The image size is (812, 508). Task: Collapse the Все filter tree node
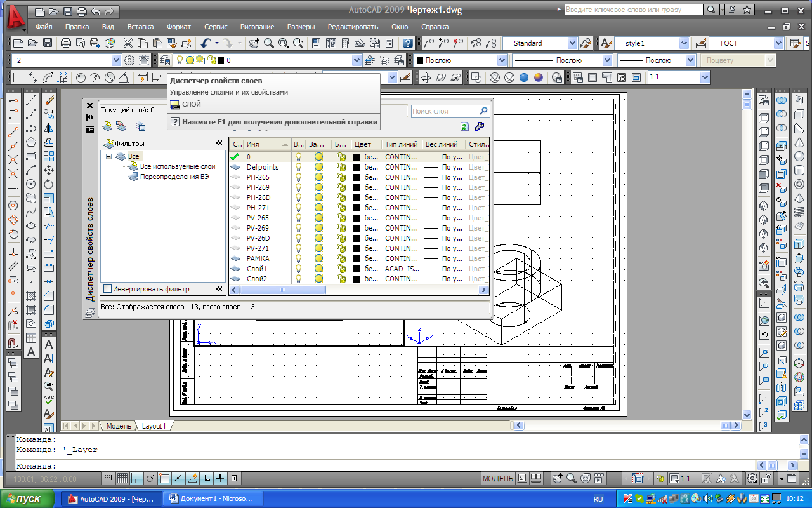click(109, 156)
